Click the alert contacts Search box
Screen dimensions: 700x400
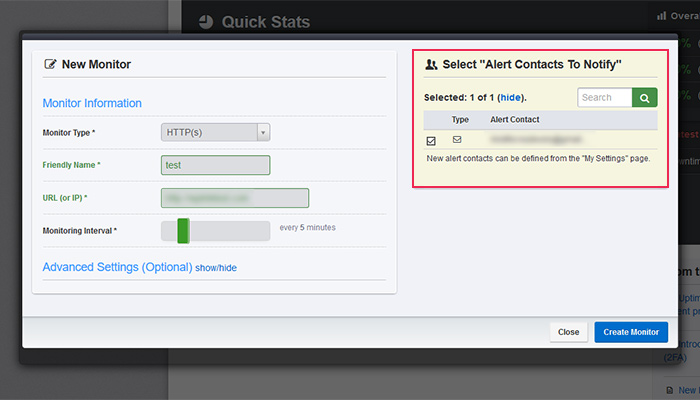point(604,97)
